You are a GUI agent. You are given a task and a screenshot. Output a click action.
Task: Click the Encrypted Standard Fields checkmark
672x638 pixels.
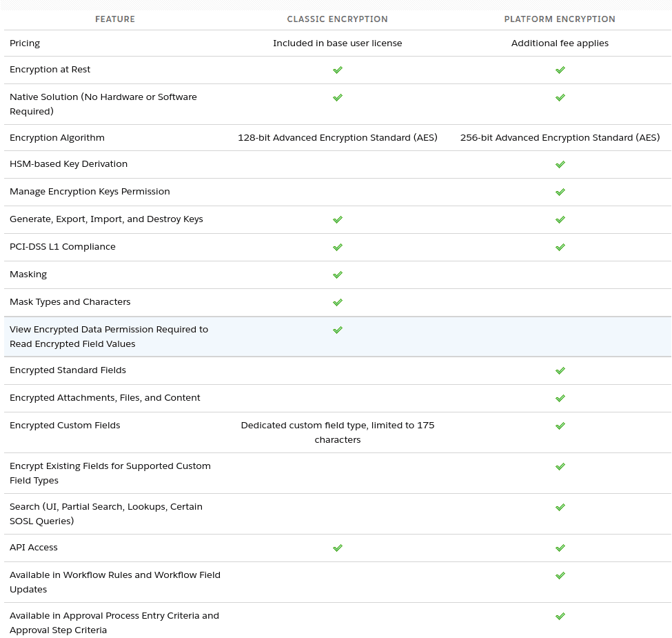[x=560, y=370]
